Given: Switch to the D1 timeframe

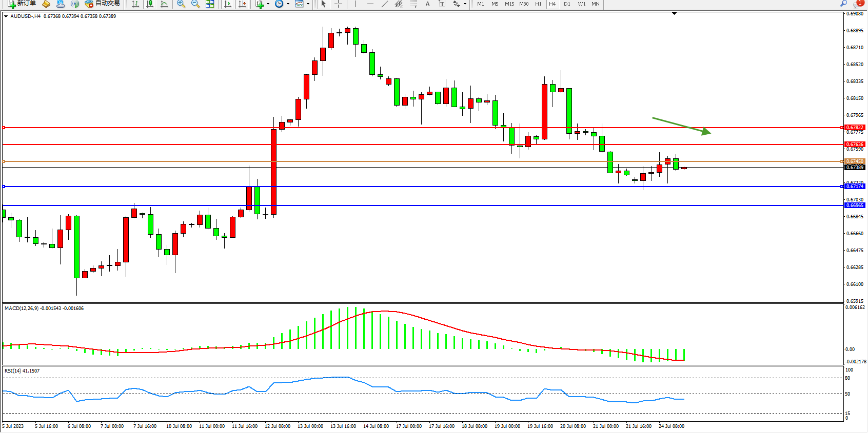Looking at the screenshot, I should (567, 4).
